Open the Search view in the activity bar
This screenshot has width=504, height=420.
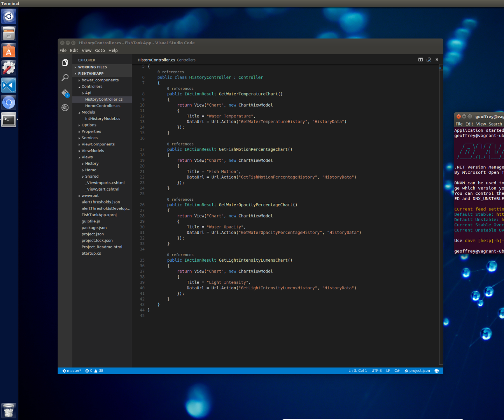tap(65, 77)
